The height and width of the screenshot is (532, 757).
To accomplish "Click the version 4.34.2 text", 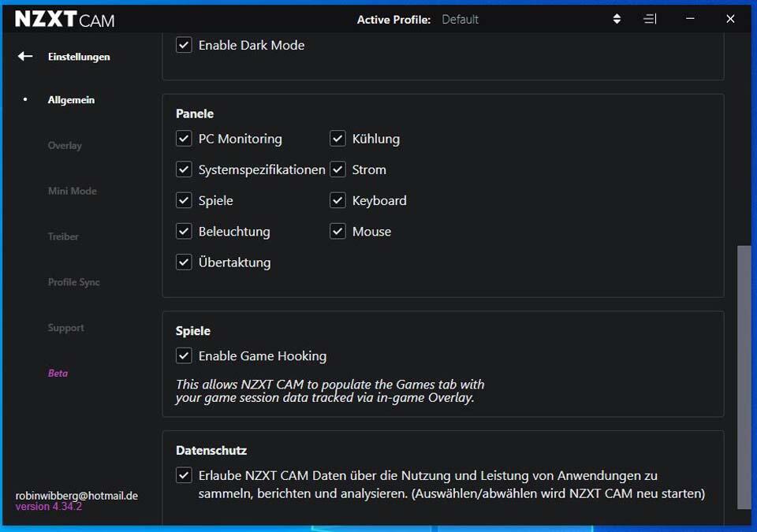I will coord(49,507).
